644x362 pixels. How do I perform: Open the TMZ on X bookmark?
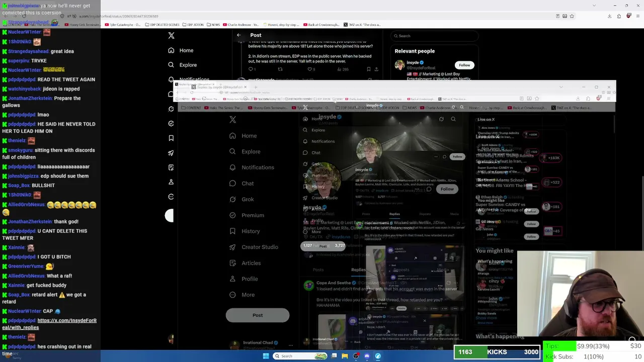pyautogui.click(x=361, y=24)
